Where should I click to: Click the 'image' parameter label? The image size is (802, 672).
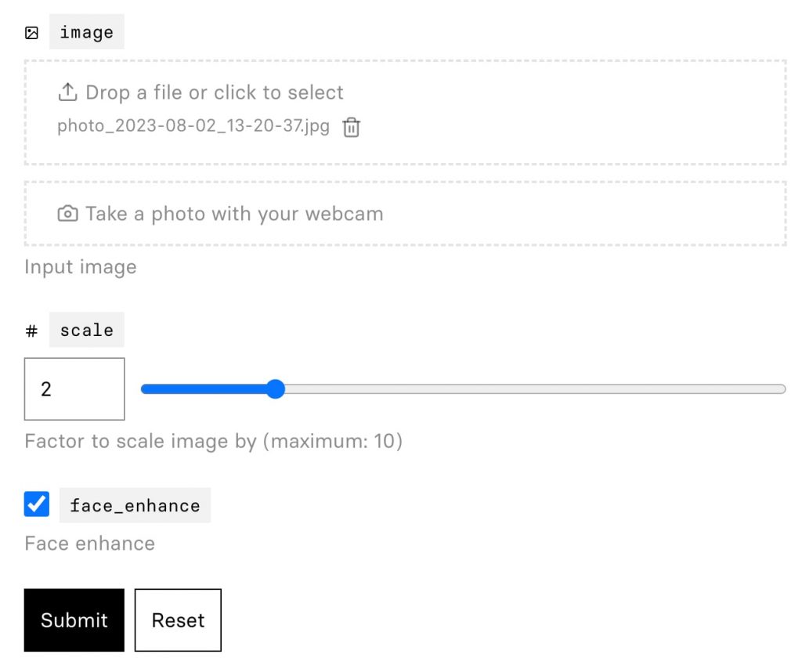[x=86, y=32]
